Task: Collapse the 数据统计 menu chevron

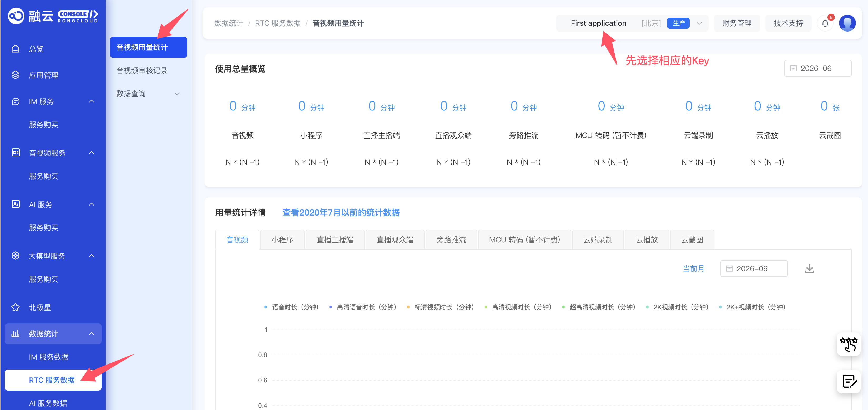Action: coord(91,334)
